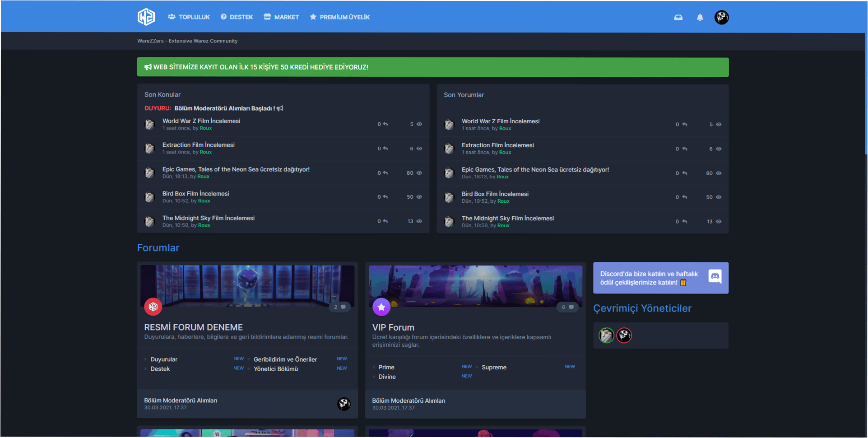This screenshot has width=868, height=438.
Task: Click the megaphone icon in green banner
Action: 148,67
